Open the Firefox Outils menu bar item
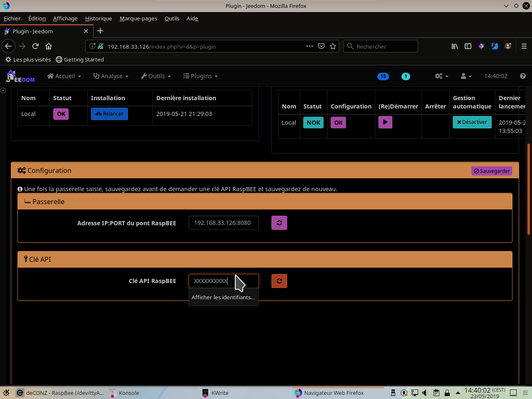 pyautogui.click(x=172, y=18)
